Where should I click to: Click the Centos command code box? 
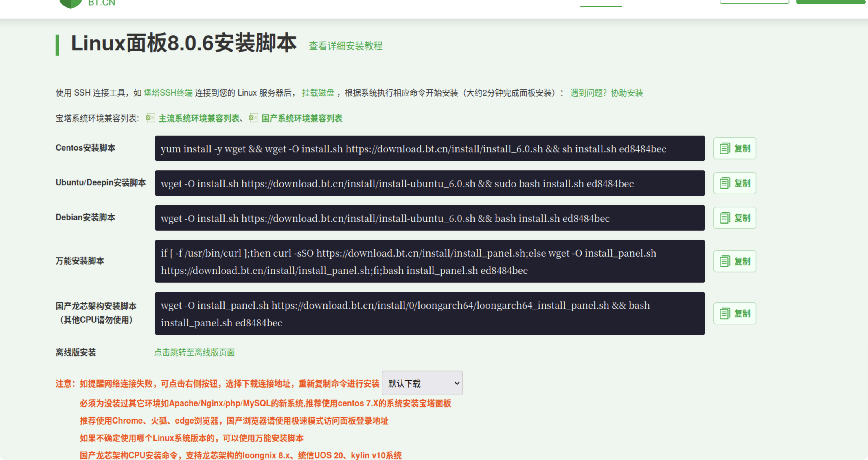coord(430,148)
